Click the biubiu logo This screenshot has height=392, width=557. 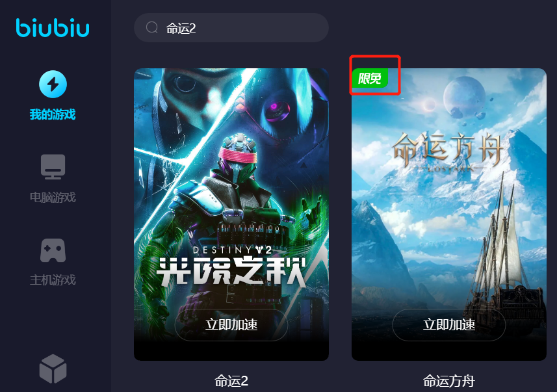[53, 28]
